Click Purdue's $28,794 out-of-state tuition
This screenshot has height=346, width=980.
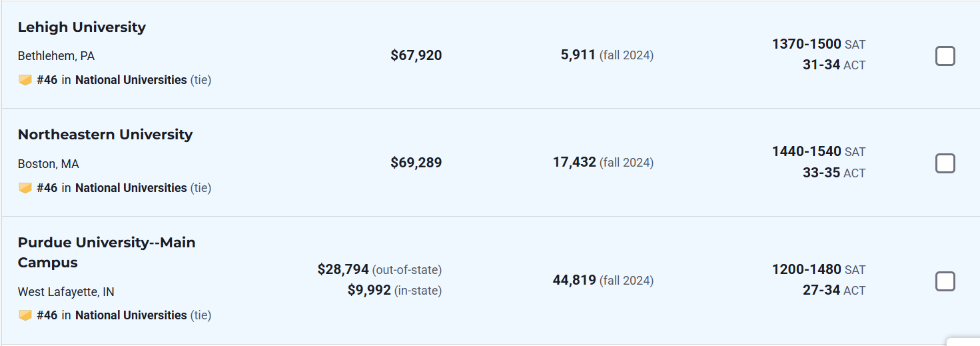pos(343,269)
